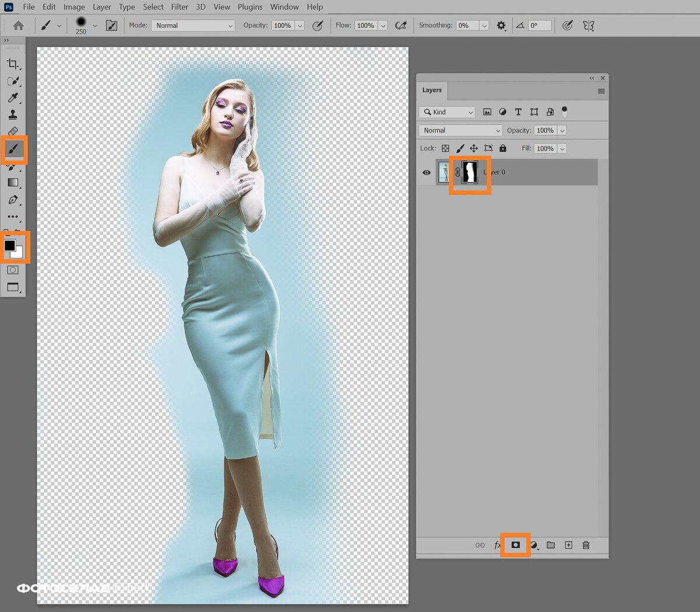Image resolution: width=700 pixels, height=612 pixels.
Task: Hide Layer 0 with the eye icon
Action: pyautogui.click(x=426, y=173)
